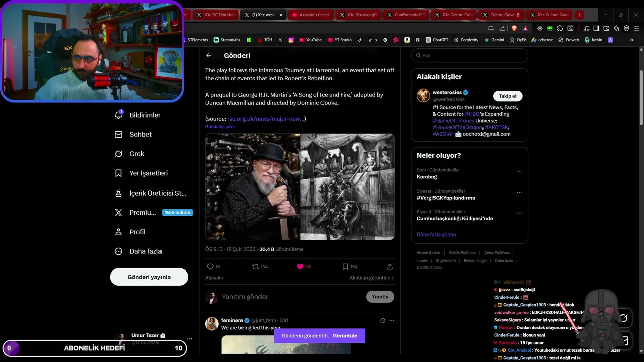
Task: Open Profil in the sidebar
Action: (130, 232)
